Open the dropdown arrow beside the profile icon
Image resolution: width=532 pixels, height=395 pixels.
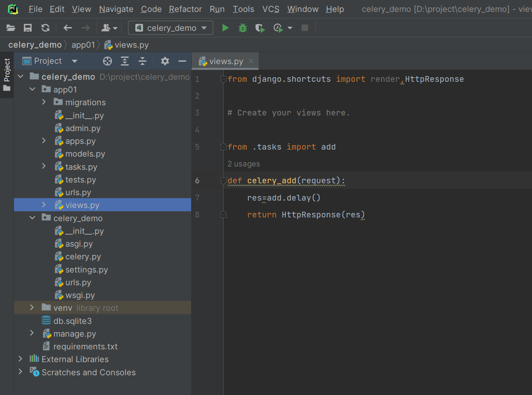point(290,28)
